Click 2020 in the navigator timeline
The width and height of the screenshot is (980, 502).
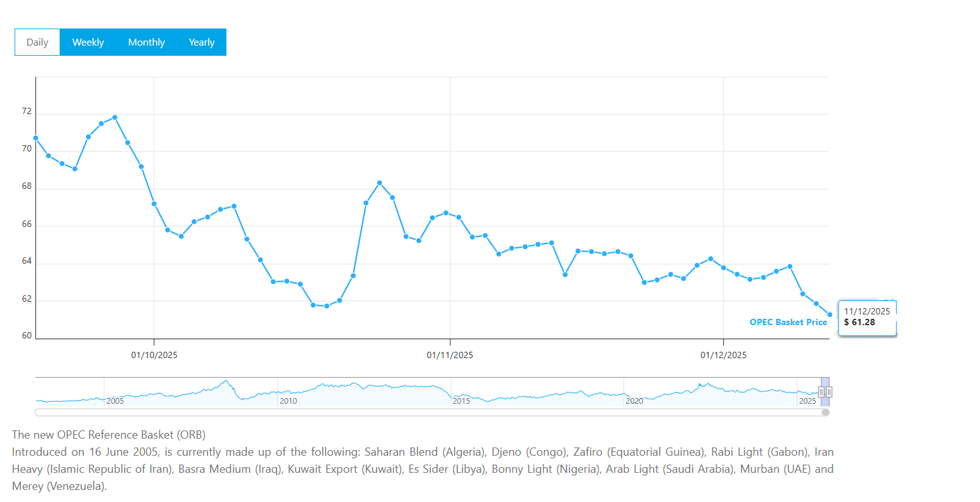(634, 401)
